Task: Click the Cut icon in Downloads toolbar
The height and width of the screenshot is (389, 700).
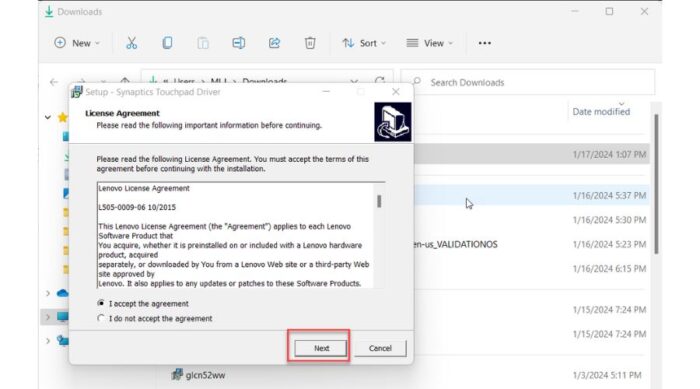Action: (x=131, y=43)
